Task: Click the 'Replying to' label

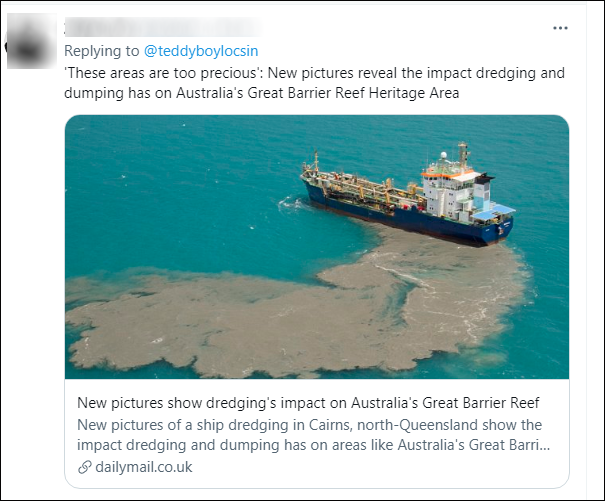Action: pyautogui.click(x=100, y=49)
